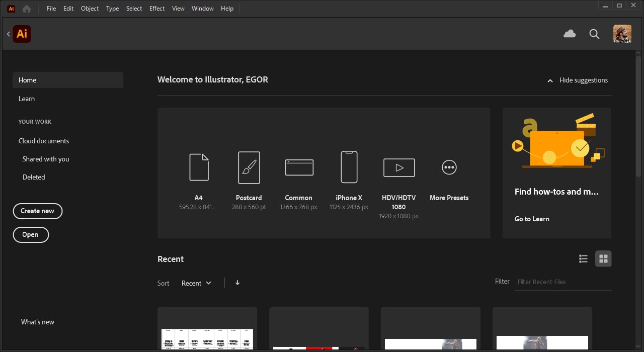Collapse suggestions with Hide suggestions
The image size is (644, 352).
point(578,80)
